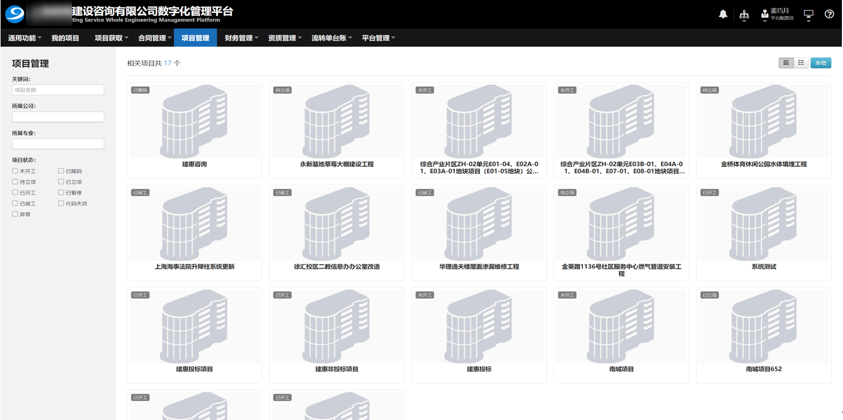Check the 已赋码 status filter

point(61,171)
